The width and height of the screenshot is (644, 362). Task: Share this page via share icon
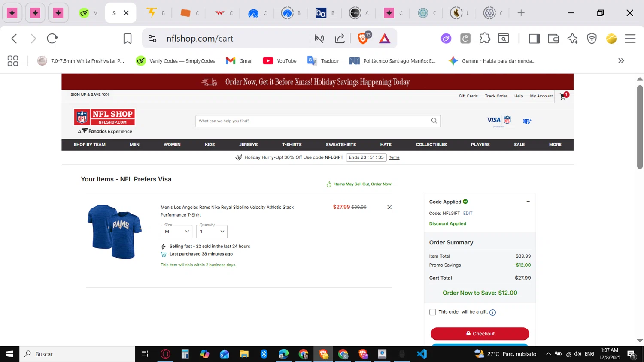pos(340,39)
